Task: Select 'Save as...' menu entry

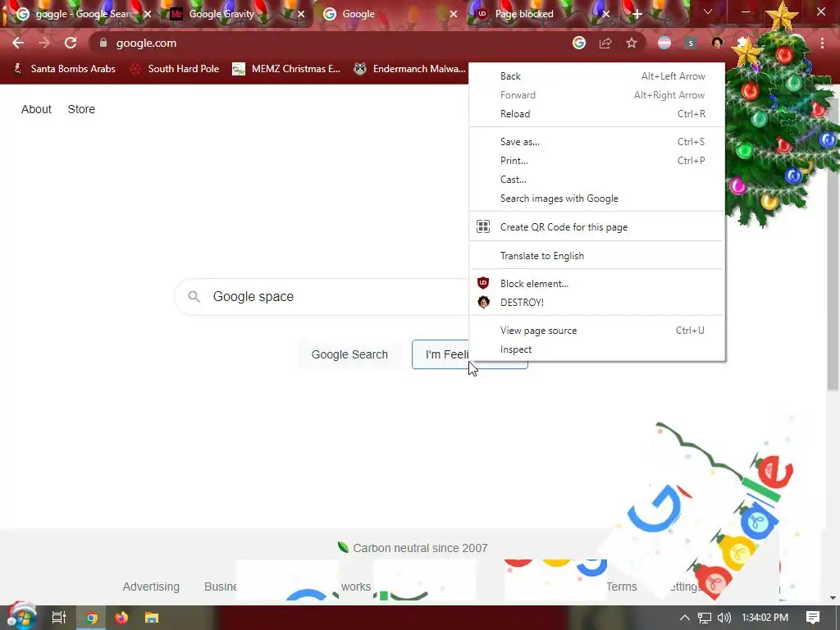Action: coord(597,142)
